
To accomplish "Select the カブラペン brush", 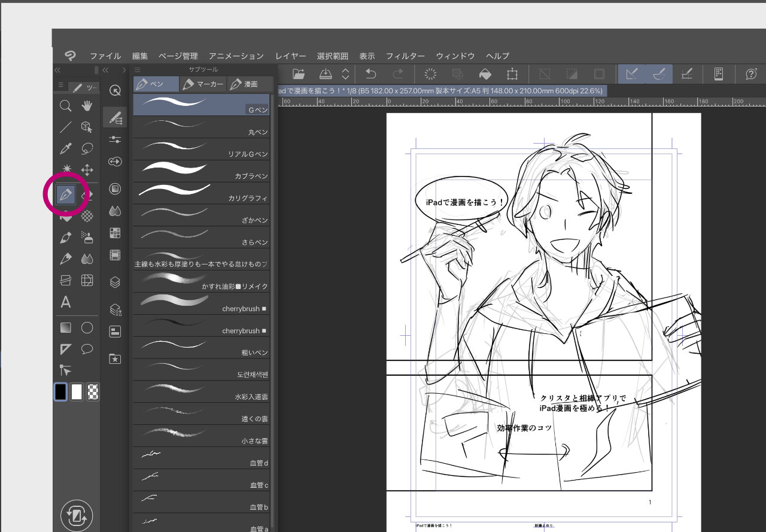I will (x=201, y=170).
